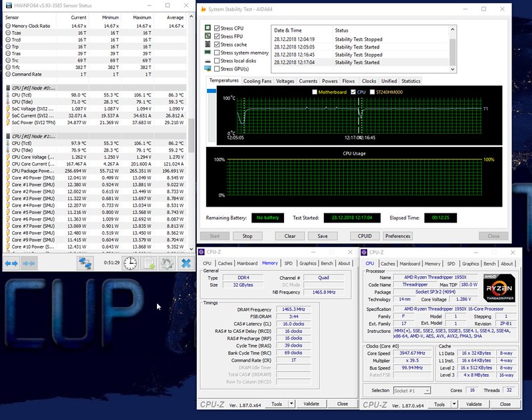This screenshot has height=420, width=532.
Task: Enable the Stress system memory checkbox
Action: point(217,52)
